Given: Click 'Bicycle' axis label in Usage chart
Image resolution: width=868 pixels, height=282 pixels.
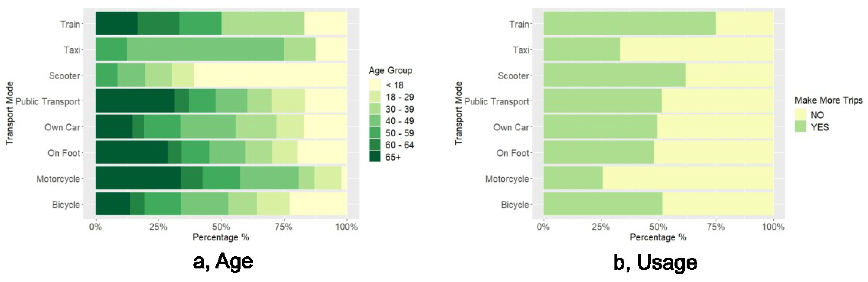Looking at the screenshot, I should (514, 204).
